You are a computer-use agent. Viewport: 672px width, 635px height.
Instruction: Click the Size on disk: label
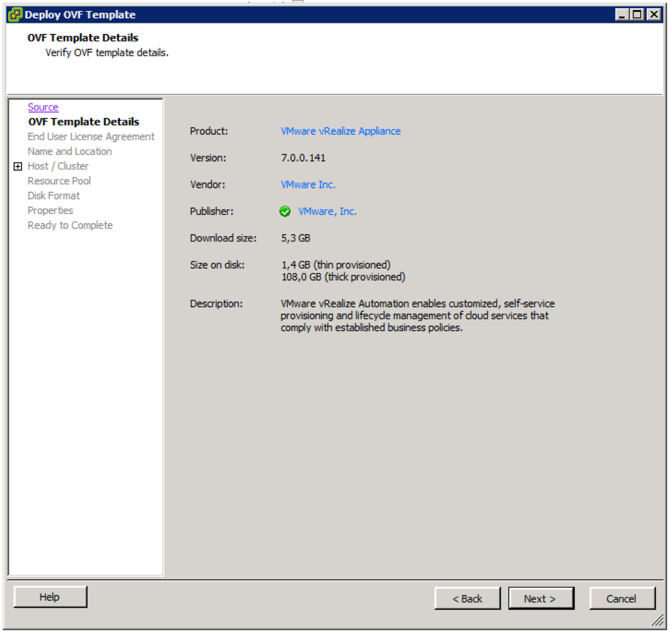[217, 265]
